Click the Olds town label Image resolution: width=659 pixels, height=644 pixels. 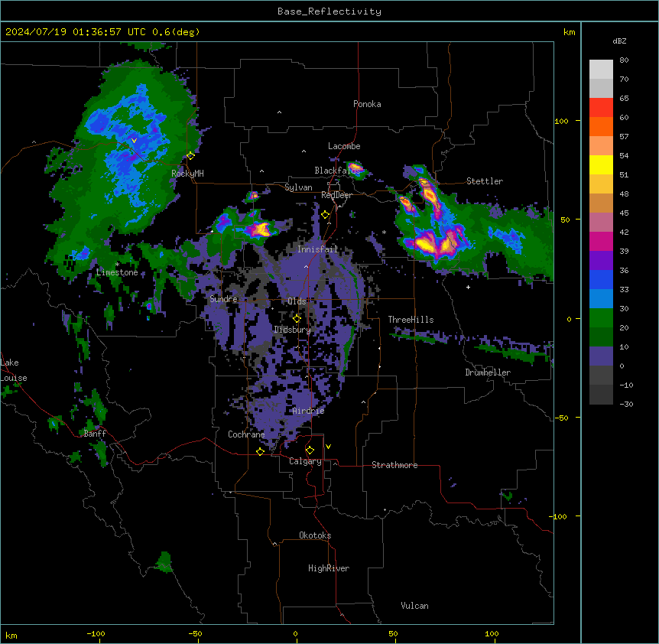[297, 301]
